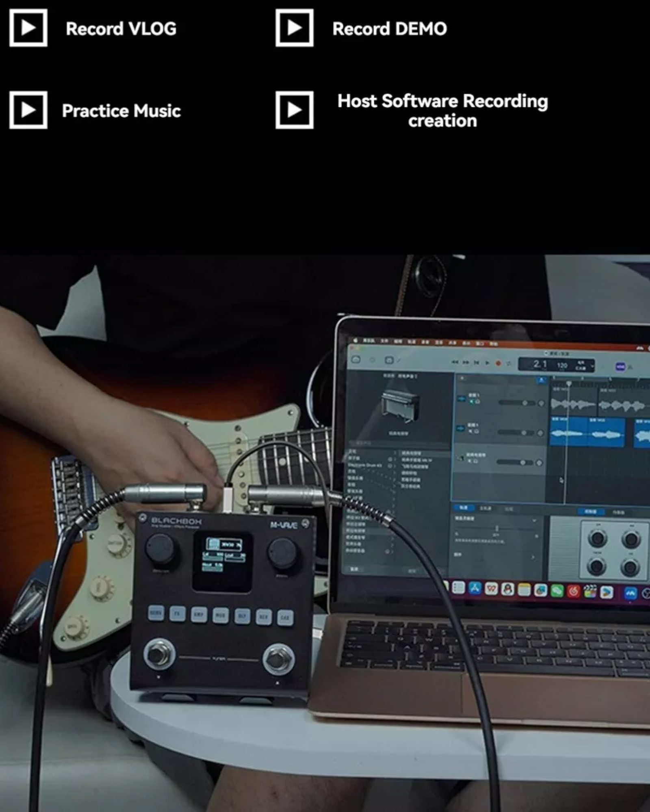Open the QQ penguin icon in the Dock
The image size is (650, 812).
click(507, 589)
